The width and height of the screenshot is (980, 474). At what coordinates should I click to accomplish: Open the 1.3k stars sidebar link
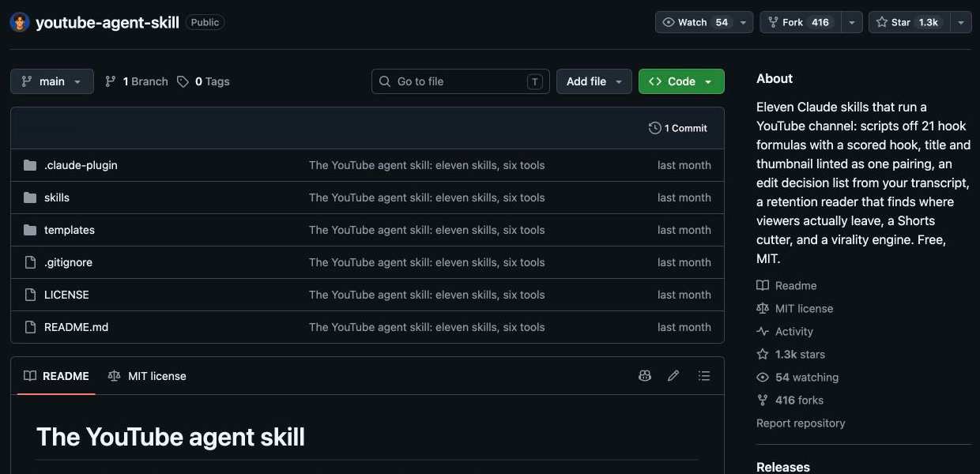coord(790,355)
